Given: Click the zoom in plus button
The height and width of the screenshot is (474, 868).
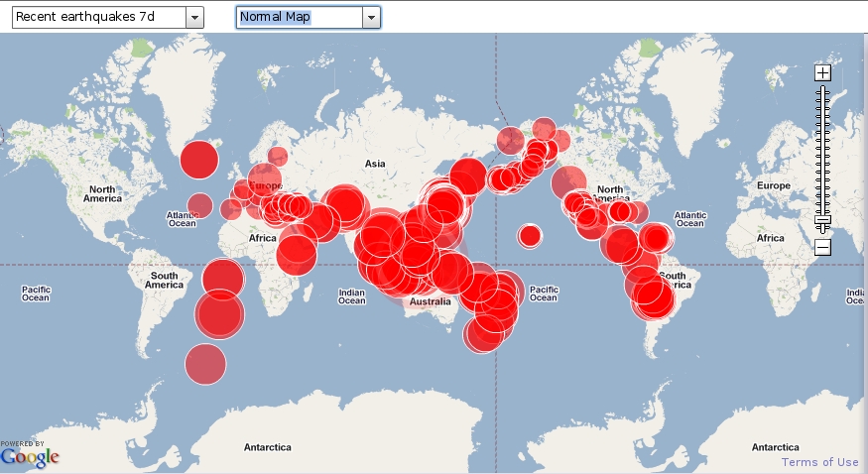Looking at the screenshot, I should [x=822, y=72].
